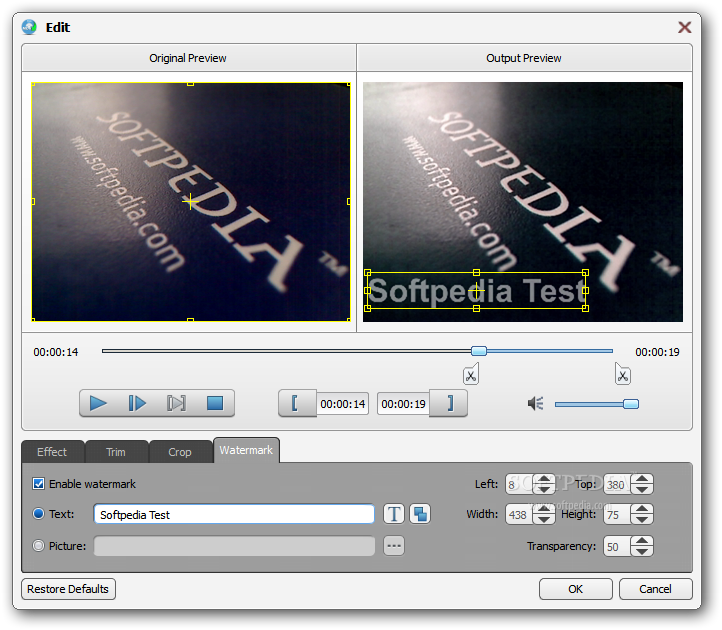Image resolution: width=722 pixels, height=630 pixels.
Task: Click the trim start time field 00:00:14
Action: (x=343, y=404)
